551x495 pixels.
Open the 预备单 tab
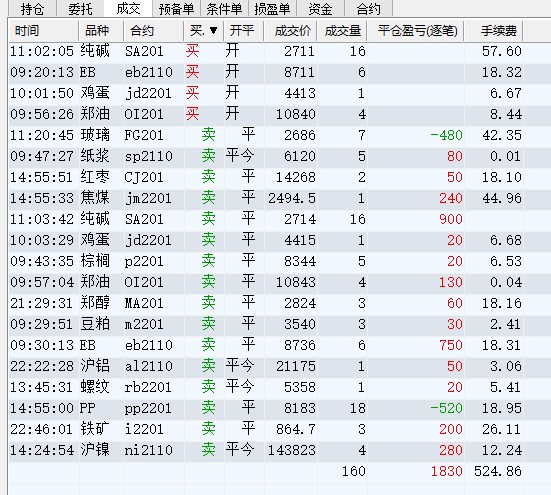(x=176, y=8)
